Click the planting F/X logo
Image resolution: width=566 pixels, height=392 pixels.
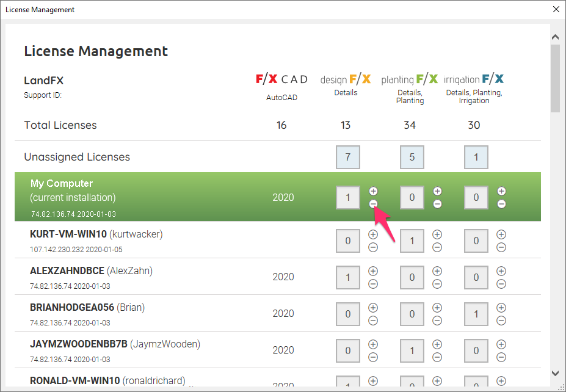(x=410, y=79)
